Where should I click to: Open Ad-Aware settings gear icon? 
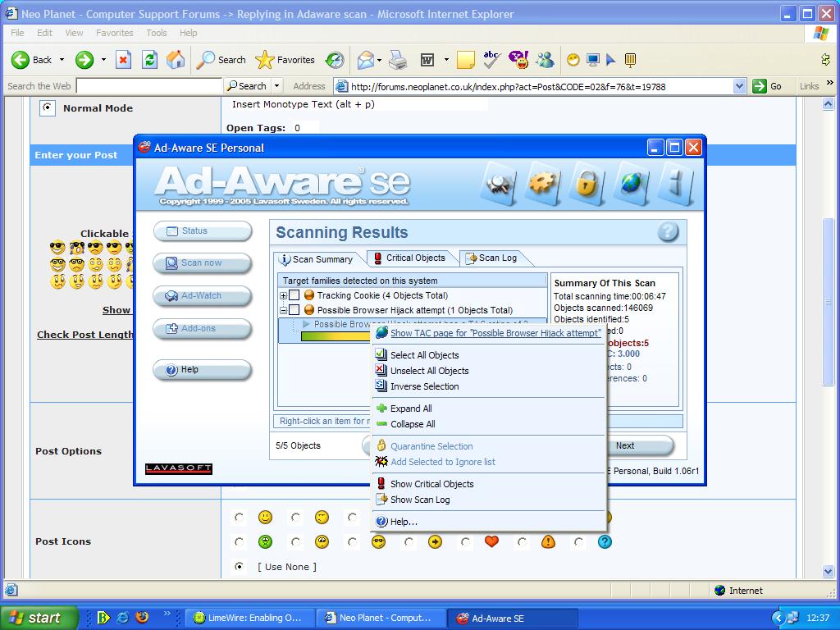click(543, 185)
